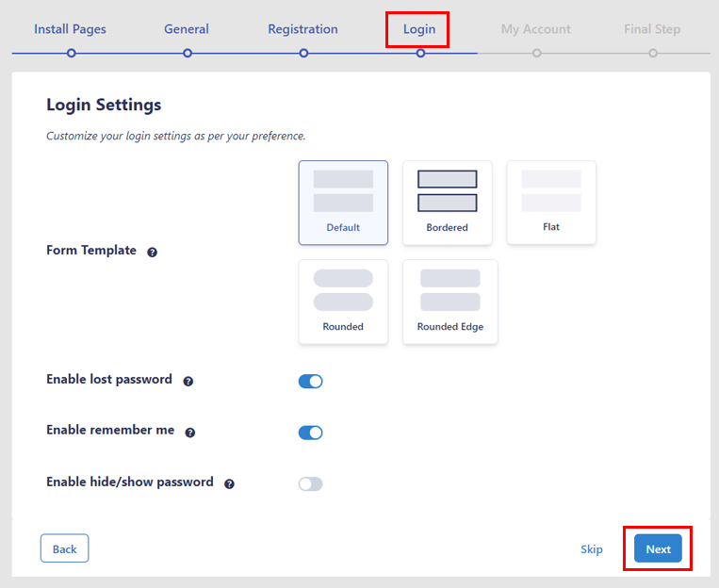Enable the hide/show password switch
The height and width of the screenshot is (588, 719).
click(310, 484)
